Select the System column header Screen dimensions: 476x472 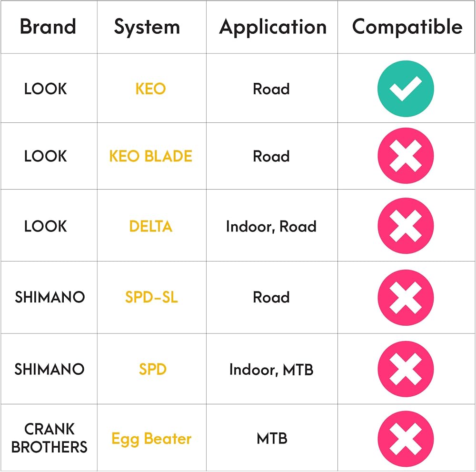[147, 27]
